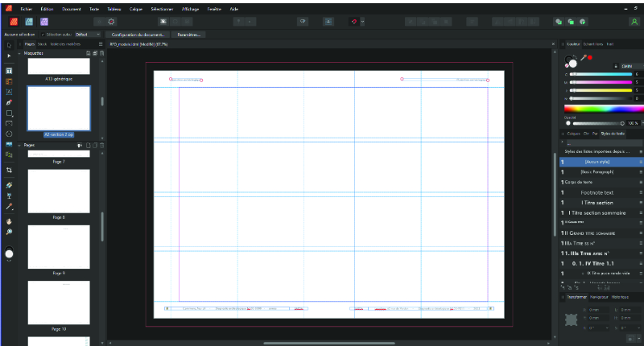644x346 pixels.
Task: Open Pages panel options menu
Action: [x=101, y=44]
